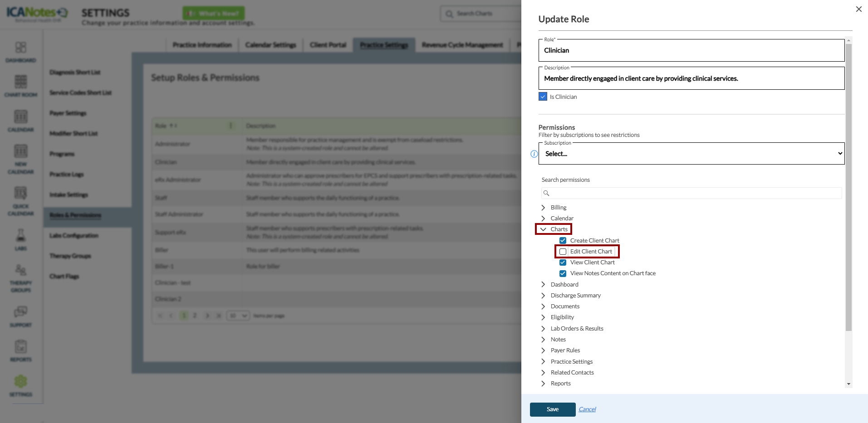Screen dimensions: 868x423
Task: Close the Update Role panel
Action: tap(858, 9)
